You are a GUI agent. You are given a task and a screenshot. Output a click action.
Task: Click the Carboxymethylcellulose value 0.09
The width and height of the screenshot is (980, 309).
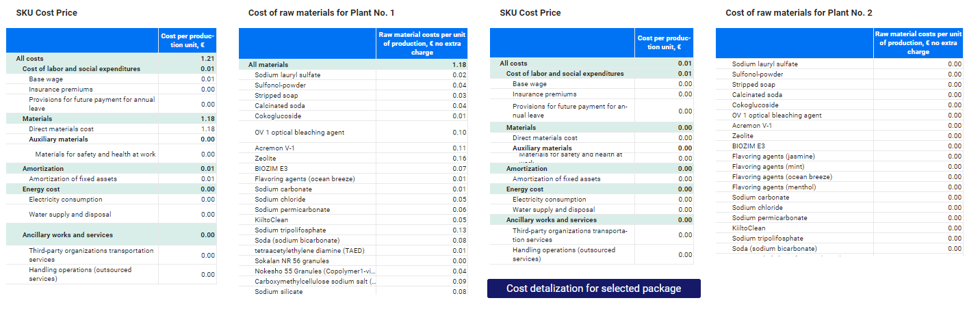[x=459, y=281]
